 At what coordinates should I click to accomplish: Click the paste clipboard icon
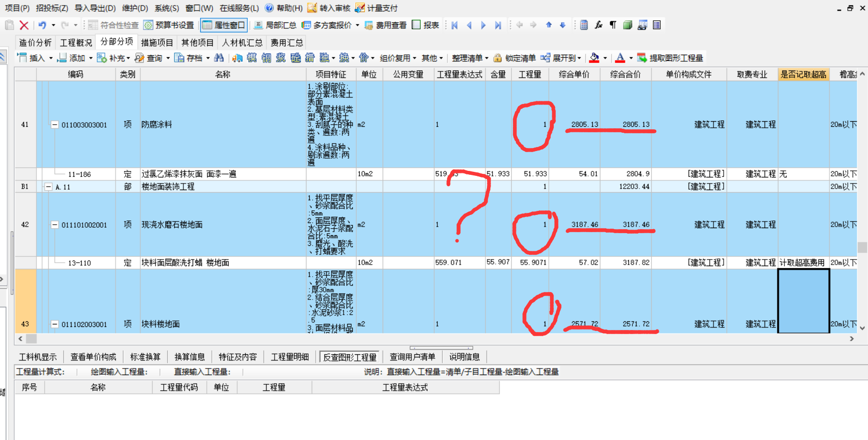click(x=9, y=25)
